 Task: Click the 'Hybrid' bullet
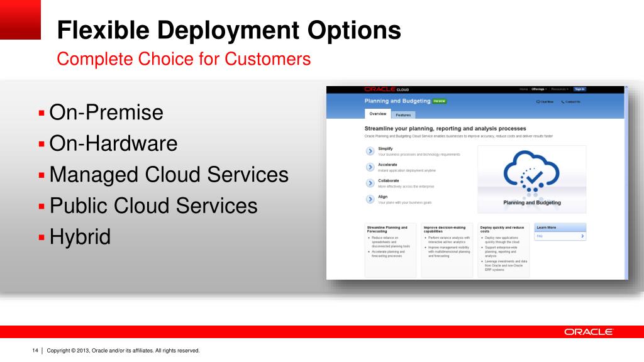[x=80, y=237]
